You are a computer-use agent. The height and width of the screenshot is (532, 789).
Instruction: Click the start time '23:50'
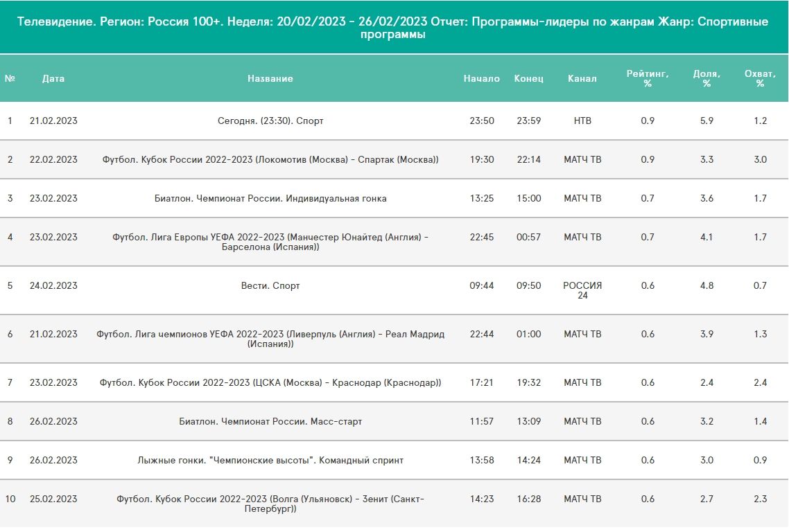point(482,121)
